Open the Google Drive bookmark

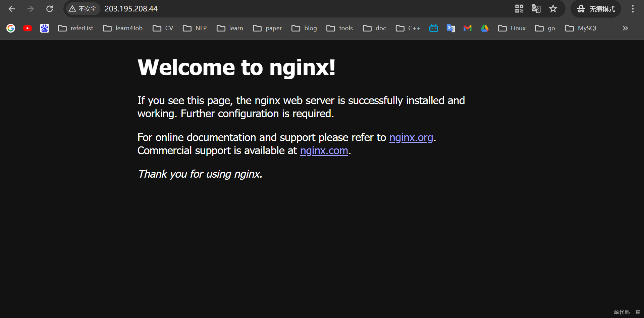point(485,28)
